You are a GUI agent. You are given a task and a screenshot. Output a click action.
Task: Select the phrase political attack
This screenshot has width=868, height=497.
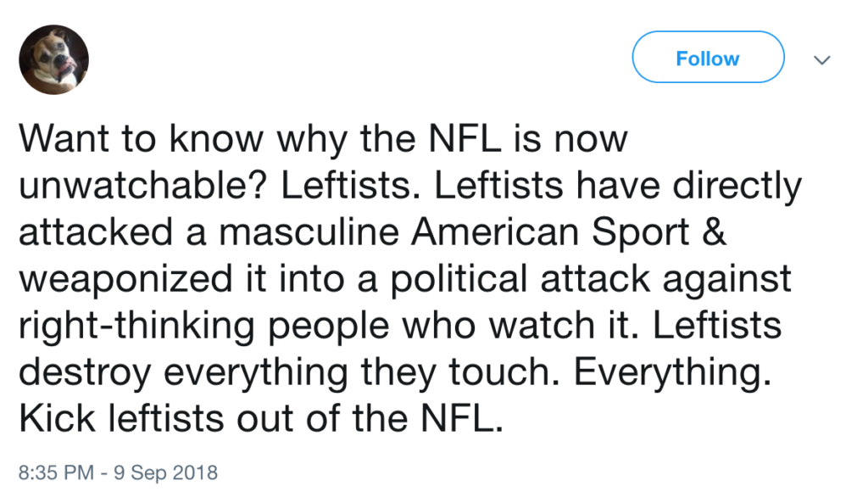pos(520,279)
